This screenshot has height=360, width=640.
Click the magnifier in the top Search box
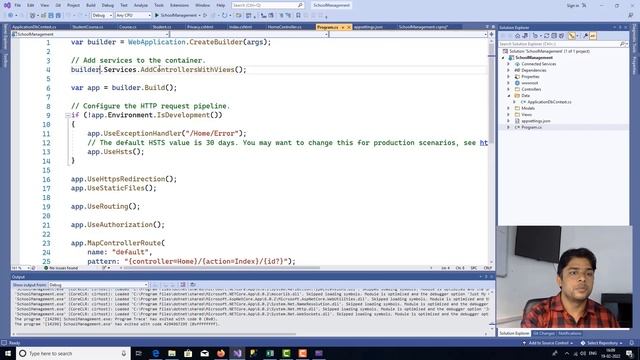click(300, 5)
